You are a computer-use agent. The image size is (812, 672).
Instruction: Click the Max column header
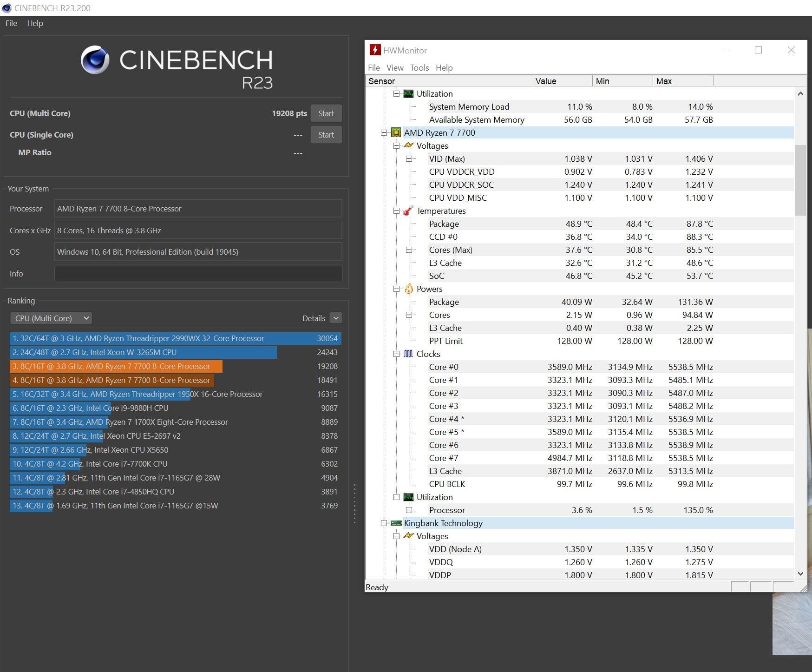coord(683,81)
